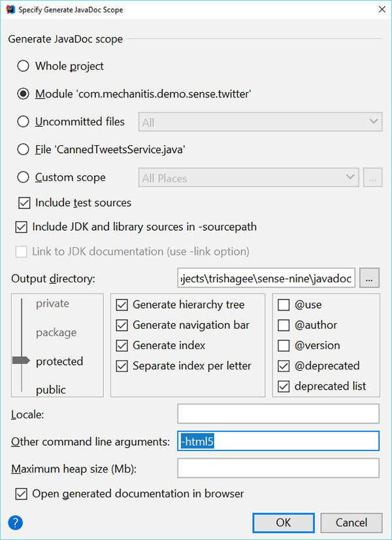
Task: Select the Custom scope radio button
Action: [x=24, y=177]
